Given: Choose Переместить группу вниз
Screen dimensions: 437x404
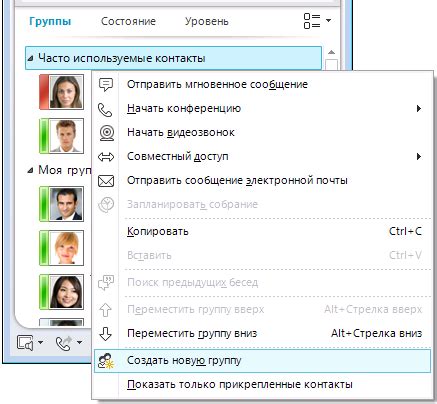Looking at the screenshot, I should (262, 333).
